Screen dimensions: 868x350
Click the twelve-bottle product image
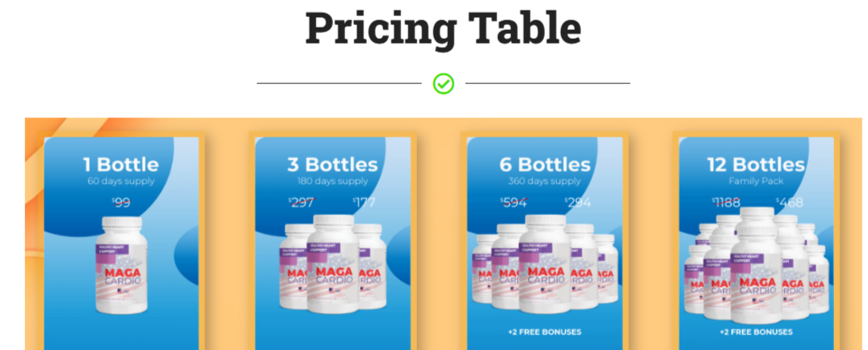click(756, 265)
